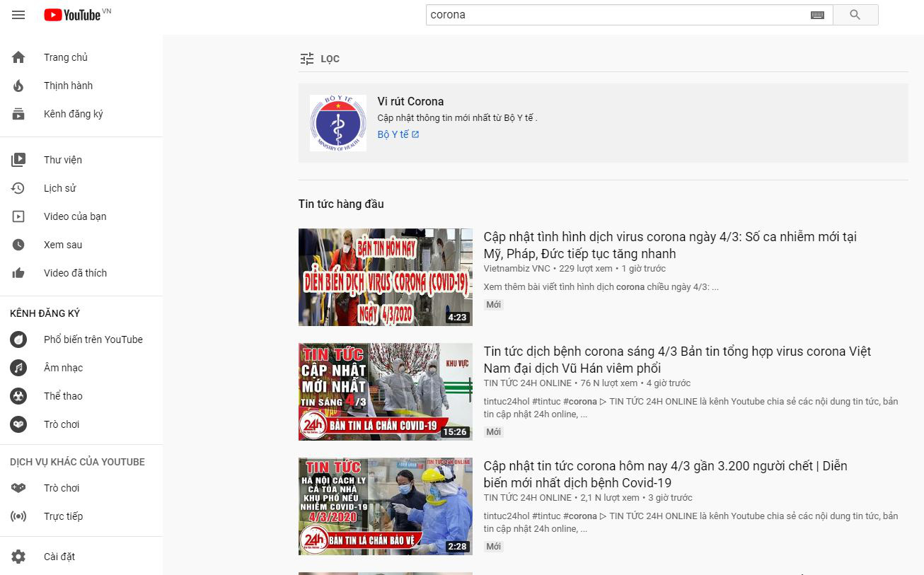The height and width of the screenshot is (575, 924).
Task: Click the Thư viện library icon
Action: point(18,160)
